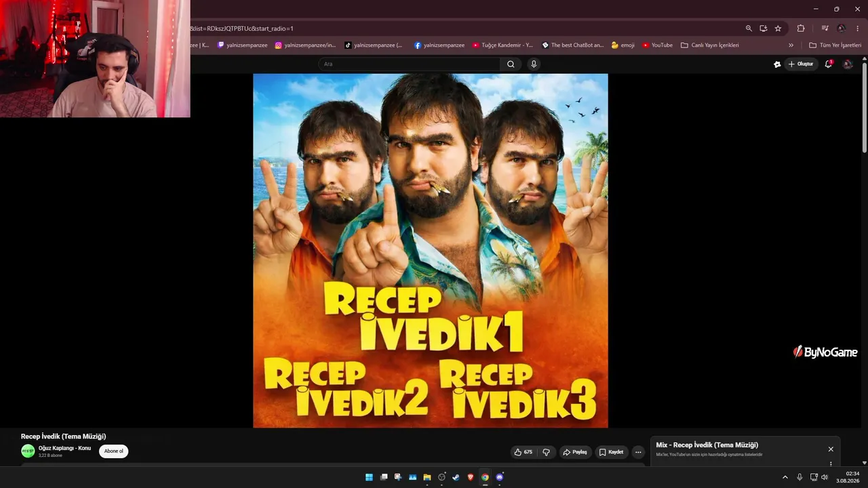The width and height of the screenshot is (868, 488).
Task: Click the install app icon in address bar
Action: click(764, 28)
